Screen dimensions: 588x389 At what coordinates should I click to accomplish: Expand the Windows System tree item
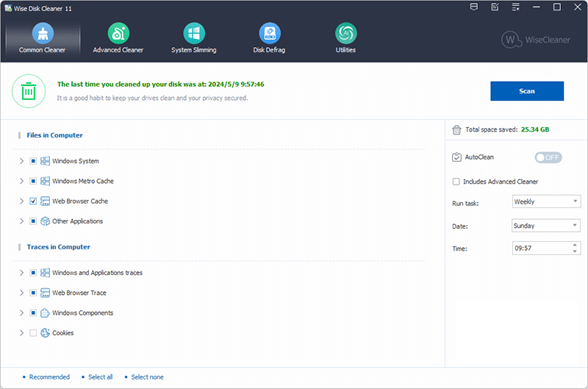21,161
